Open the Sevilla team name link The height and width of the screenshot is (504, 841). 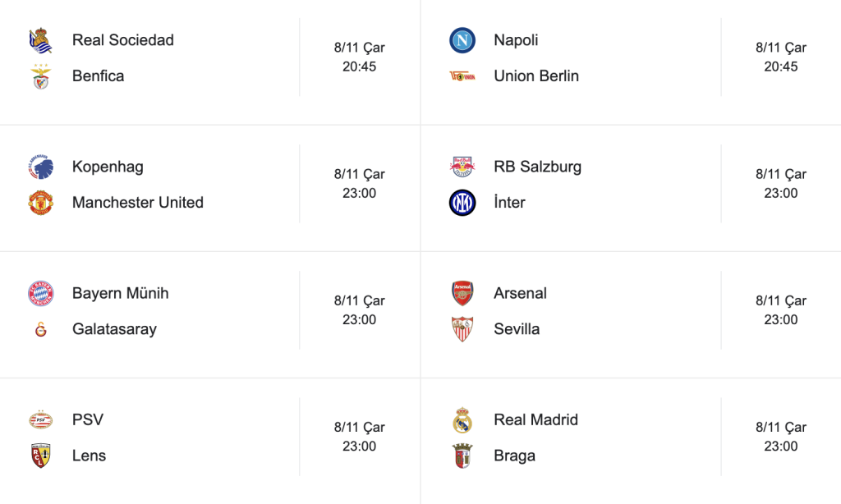click(517, 329)
